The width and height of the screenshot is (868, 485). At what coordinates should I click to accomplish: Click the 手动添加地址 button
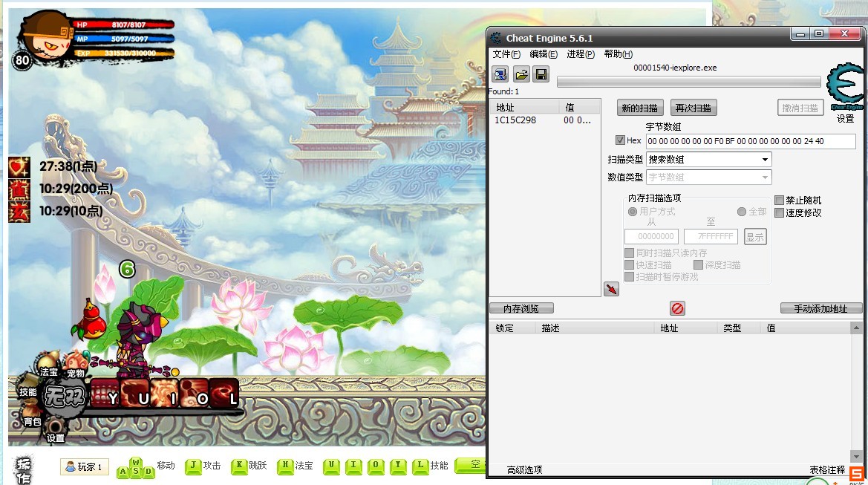point(821,308)
